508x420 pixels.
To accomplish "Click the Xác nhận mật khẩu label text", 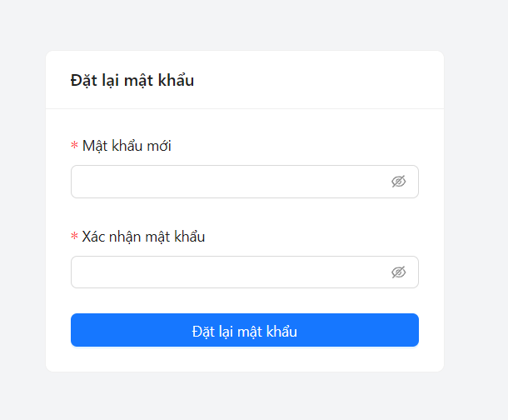I will coord(143,237).
